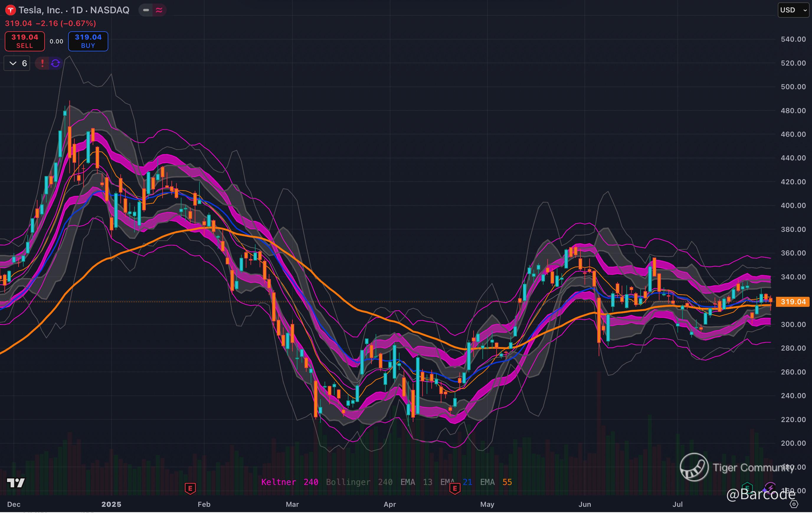This screenshot has width=812, height=513.
Task: Click the green earnings marker near July end
Action: (747, 488)
